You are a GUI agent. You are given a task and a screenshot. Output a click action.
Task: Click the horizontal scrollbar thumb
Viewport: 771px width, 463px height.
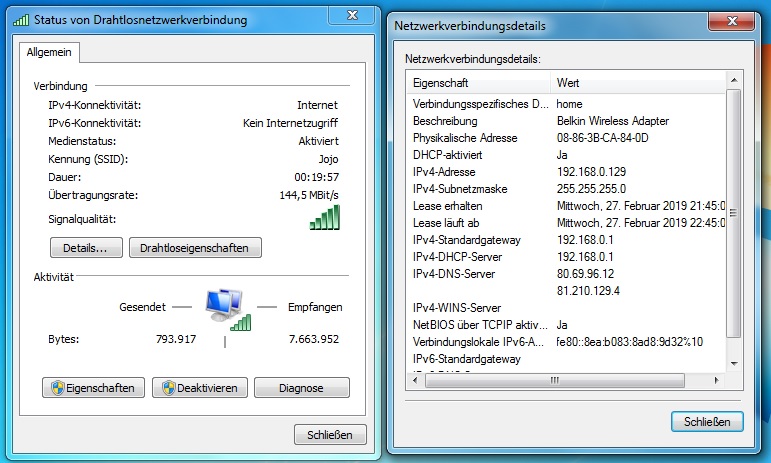555,380
